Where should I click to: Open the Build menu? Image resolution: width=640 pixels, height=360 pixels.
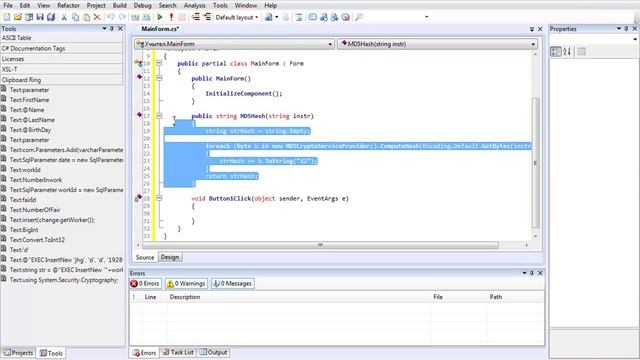[x=119, y=5]
